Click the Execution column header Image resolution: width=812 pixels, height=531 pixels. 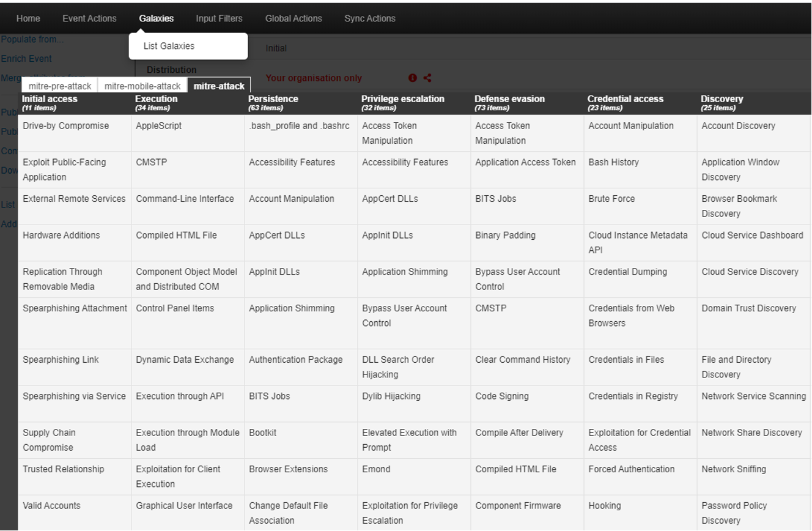(x=188, y=103)
